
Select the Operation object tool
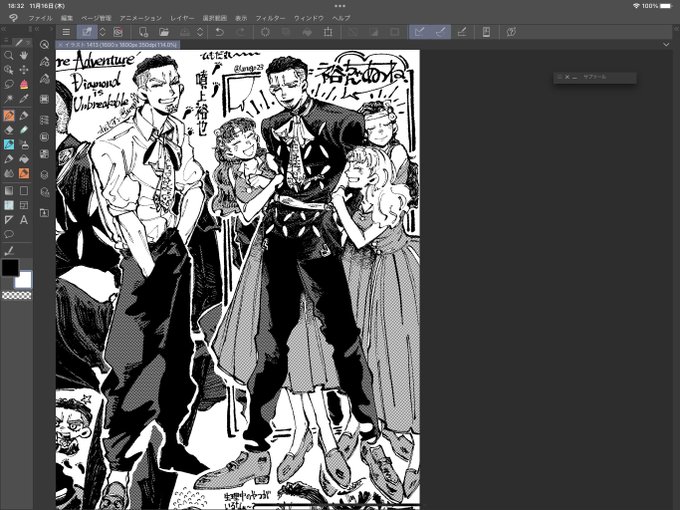click(9, 70)
